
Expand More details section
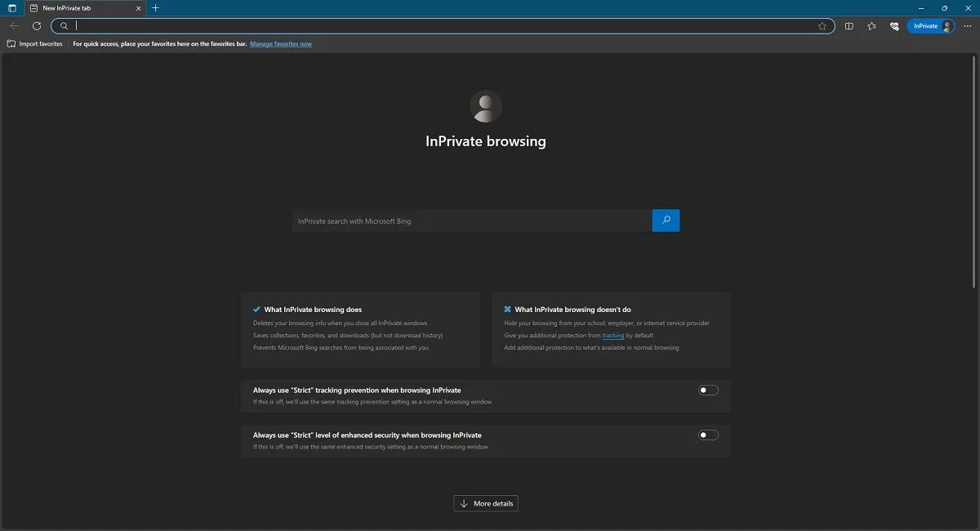point(485,503)
